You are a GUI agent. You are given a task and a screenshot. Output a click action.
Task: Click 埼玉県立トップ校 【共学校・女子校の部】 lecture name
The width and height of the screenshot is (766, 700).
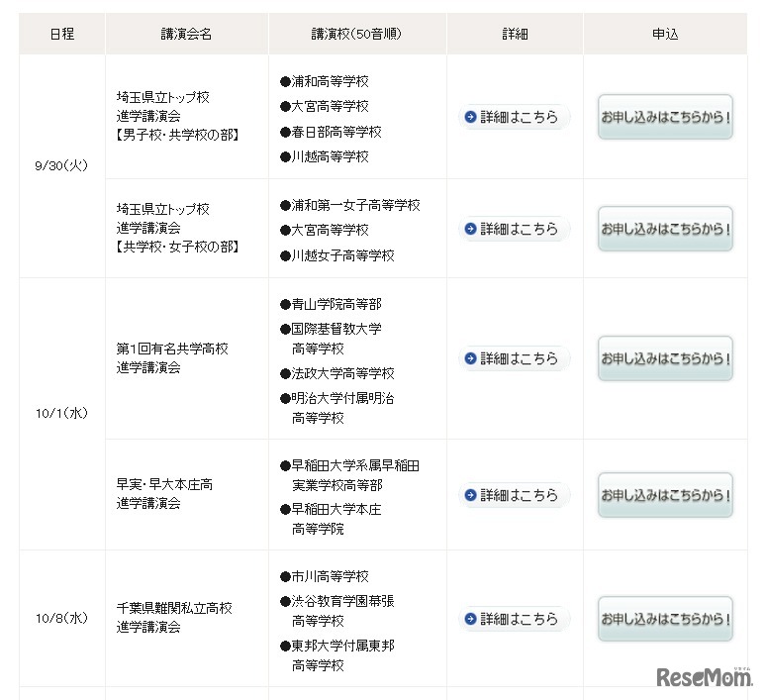pyautogui.click(x=177, y=229)
